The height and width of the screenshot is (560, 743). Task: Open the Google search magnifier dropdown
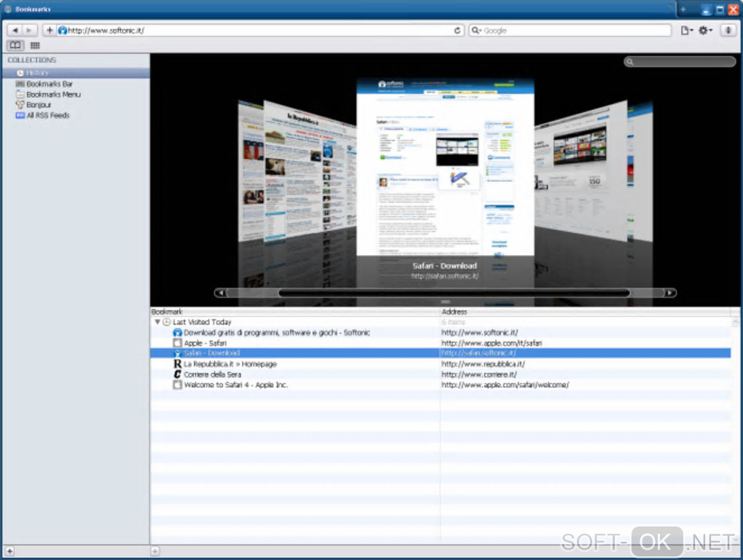[476, 31]
